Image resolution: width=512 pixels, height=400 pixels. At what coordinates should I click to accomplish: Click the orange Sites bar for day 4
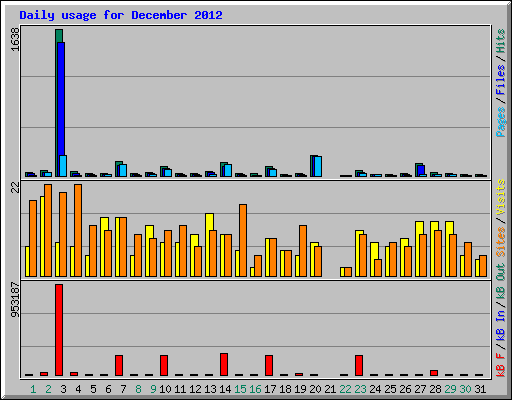78,230
